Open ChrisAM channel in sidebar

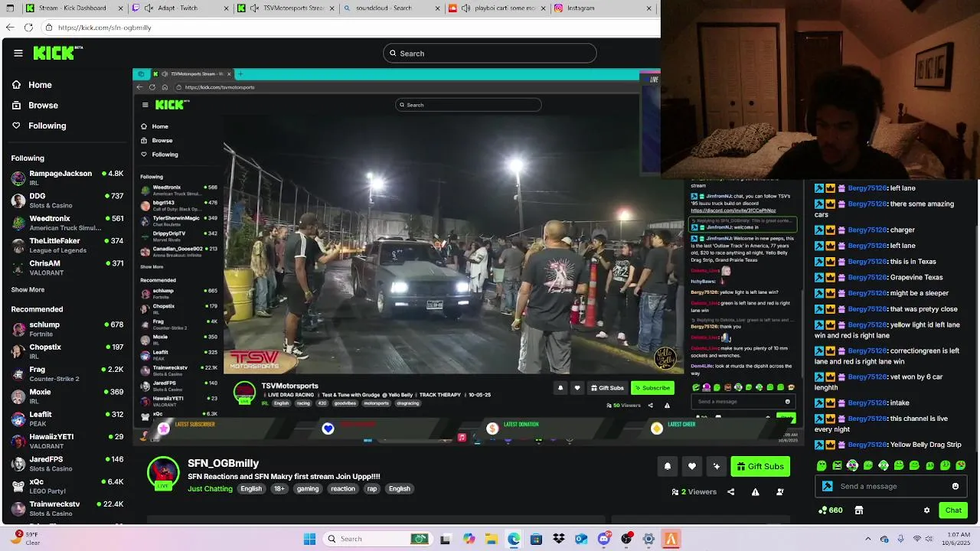[x=67, y=267]
